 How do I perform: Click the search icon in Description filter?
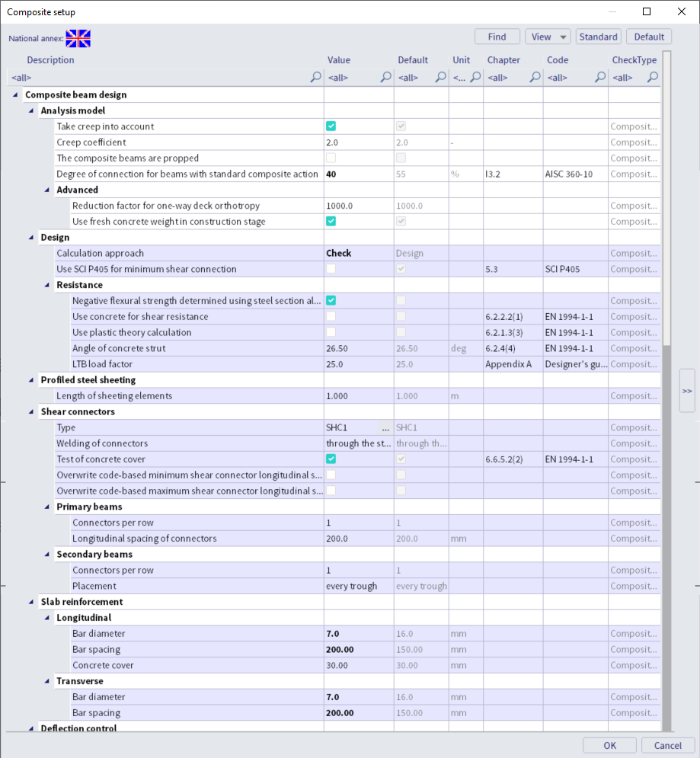(x=315, y=77)
